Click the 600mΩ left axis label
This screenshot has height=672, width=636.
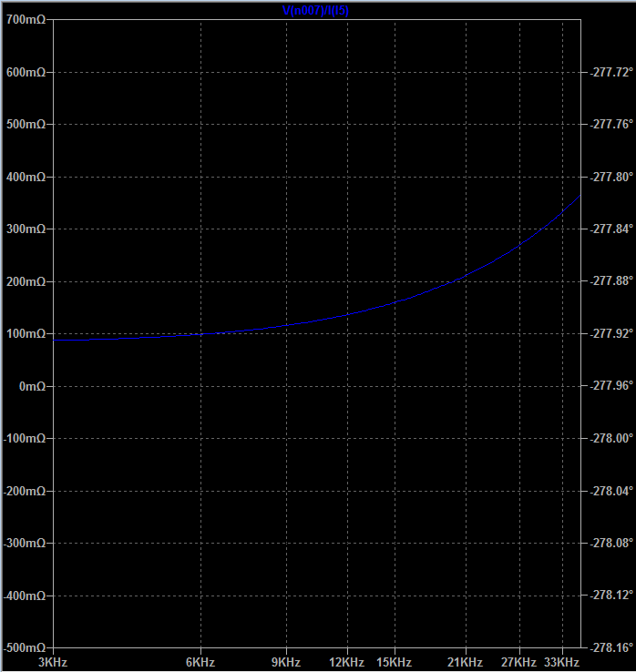pos(26,73)
